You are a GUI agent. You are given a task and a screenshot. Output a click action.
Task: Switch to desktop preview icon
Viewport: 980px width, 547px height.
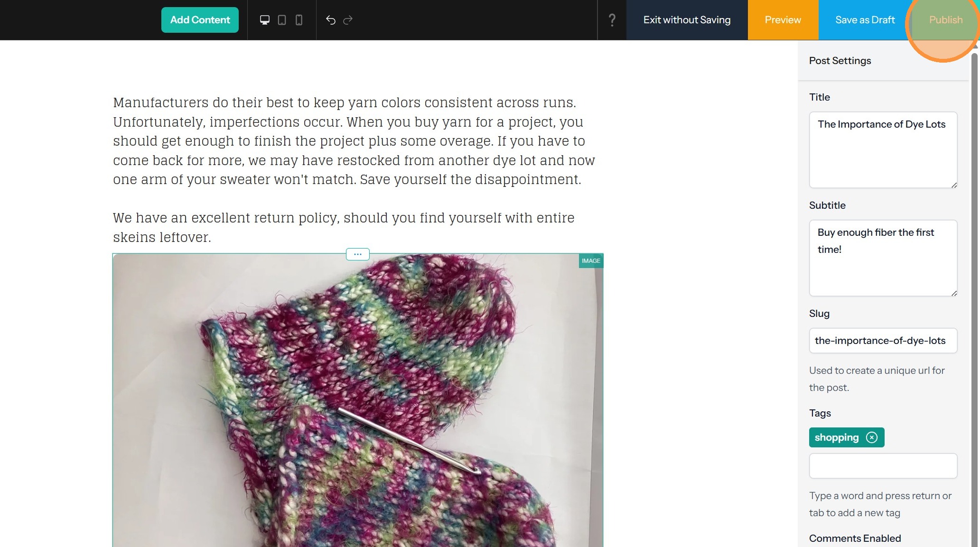coord(265,20)
